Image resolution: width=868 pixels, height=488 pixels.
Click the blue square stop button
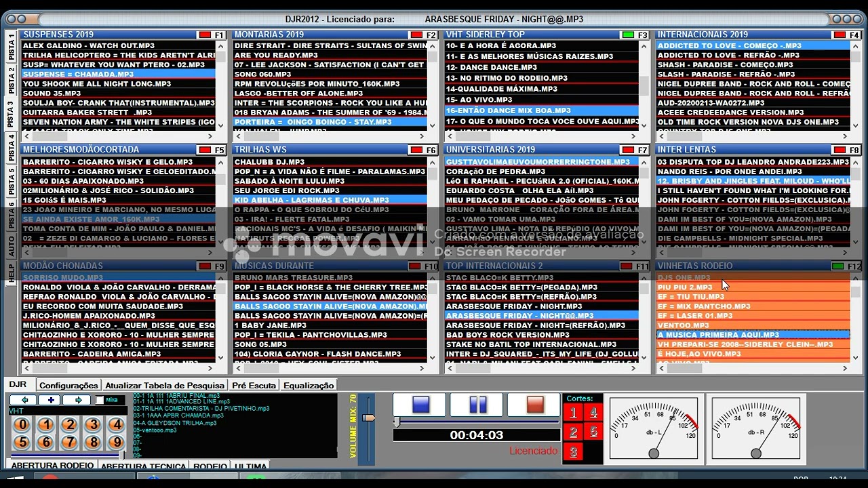pyautogui.click(x=420, y=405)
